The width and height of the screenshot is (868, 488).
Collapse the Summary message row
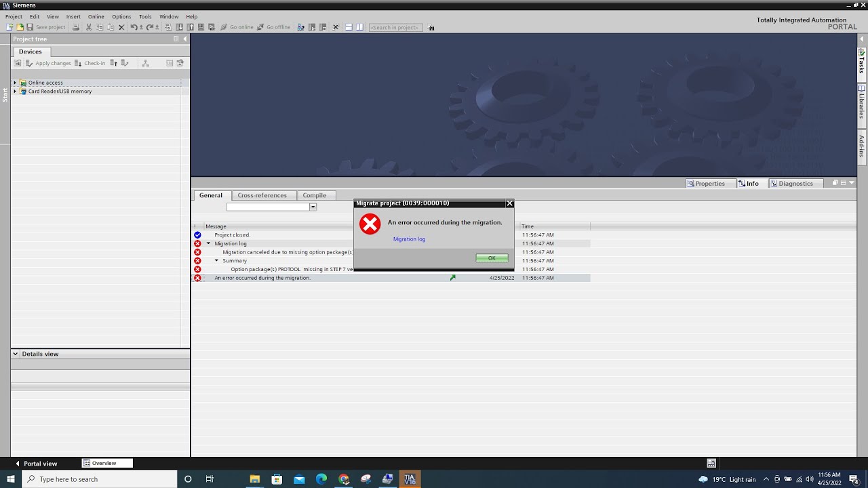pos(216,260)
